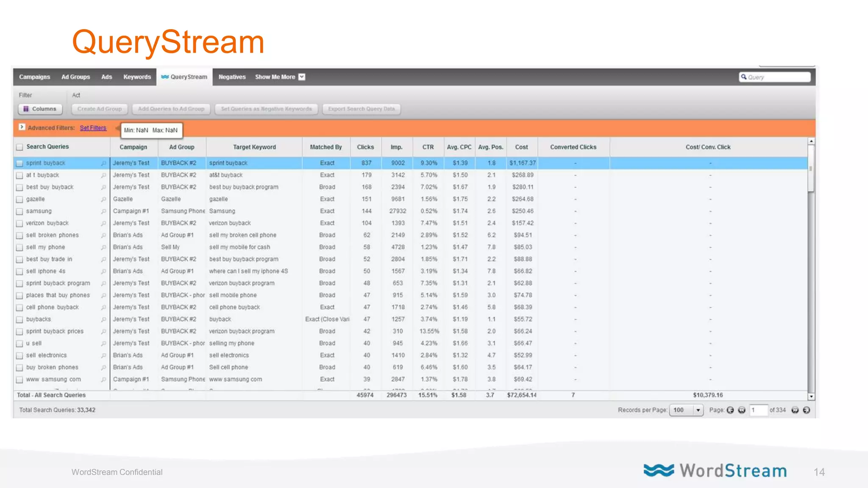This screenshot has width=868, height=488.
Task: Click search icon beside 'sell broken phones'
Action: (x=103, y=235)
